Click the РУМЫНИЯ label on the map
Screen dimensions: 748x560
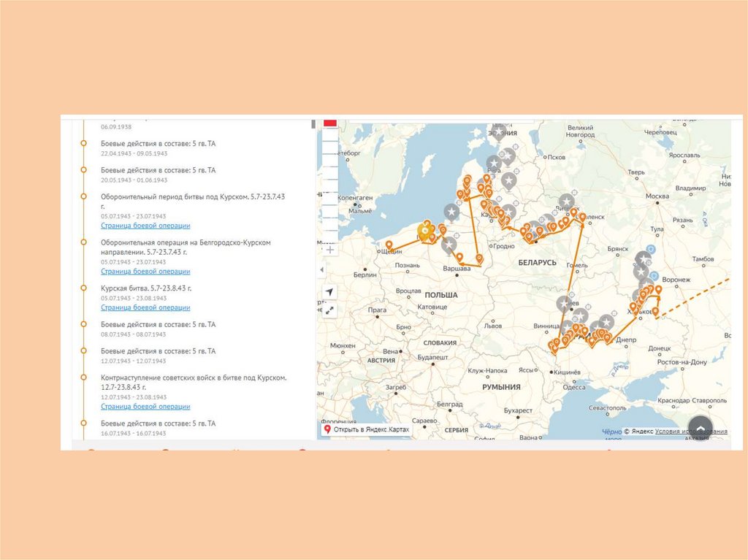501,387
